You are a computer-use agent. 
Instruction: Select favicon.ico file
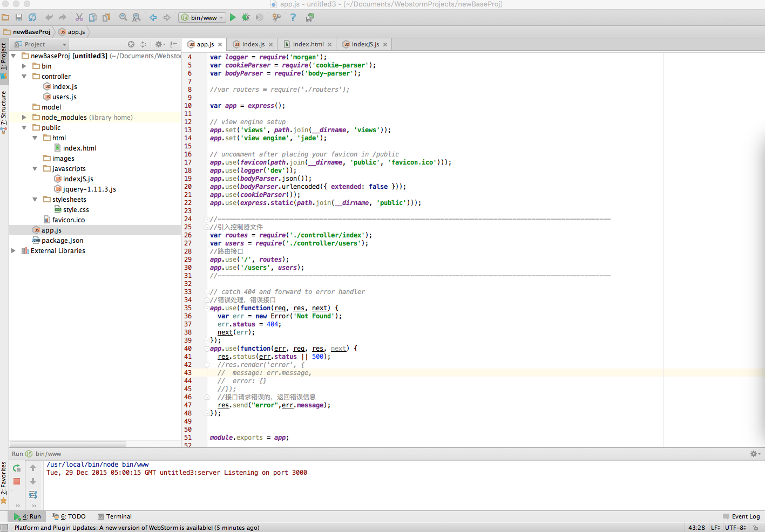69,220
